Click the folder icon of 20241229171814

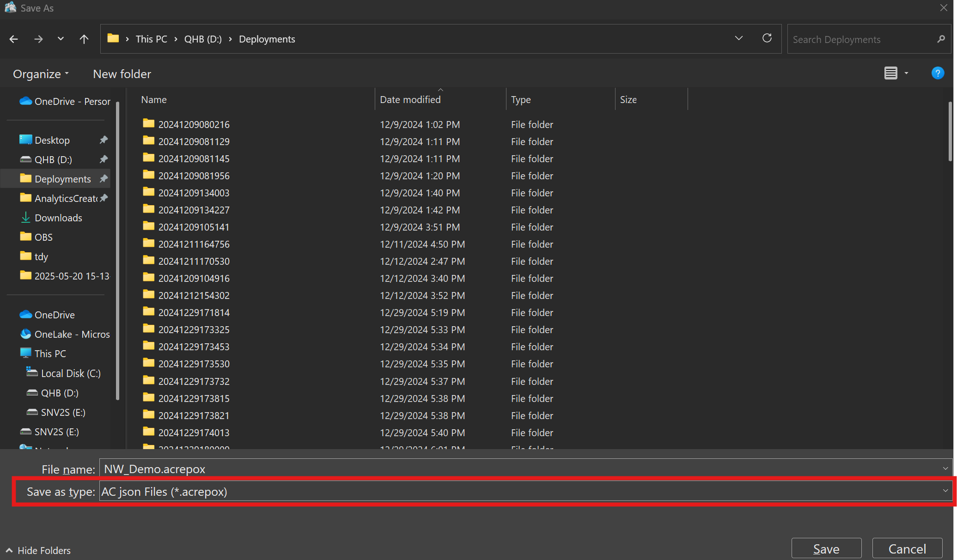148,311
